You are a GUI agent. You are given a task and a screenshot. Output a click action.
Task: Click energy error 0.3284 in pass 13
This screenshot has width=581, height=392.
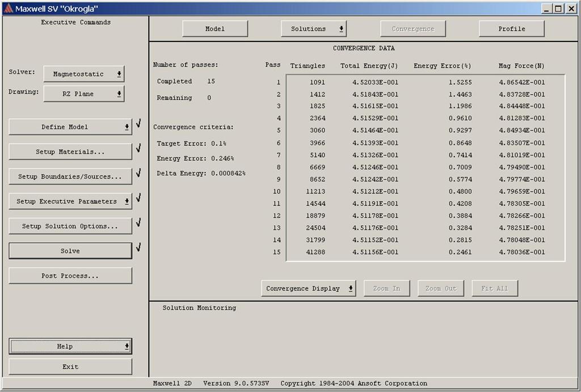460,228
